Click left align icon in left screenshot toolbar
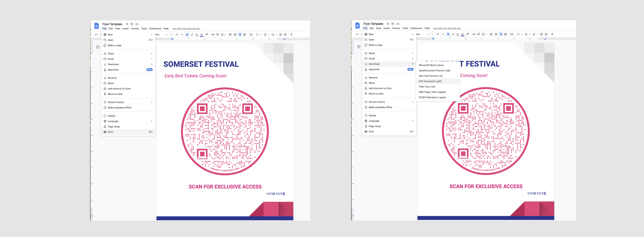This screenshot has width=644, height=237. pyautogui.click(x=230, y=35)
